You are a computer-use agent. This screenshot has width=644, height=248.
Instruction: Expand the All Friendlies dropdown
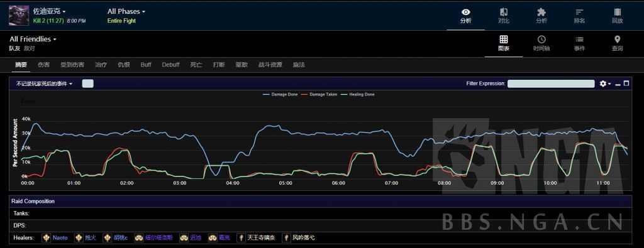click(x=33, y=40)
